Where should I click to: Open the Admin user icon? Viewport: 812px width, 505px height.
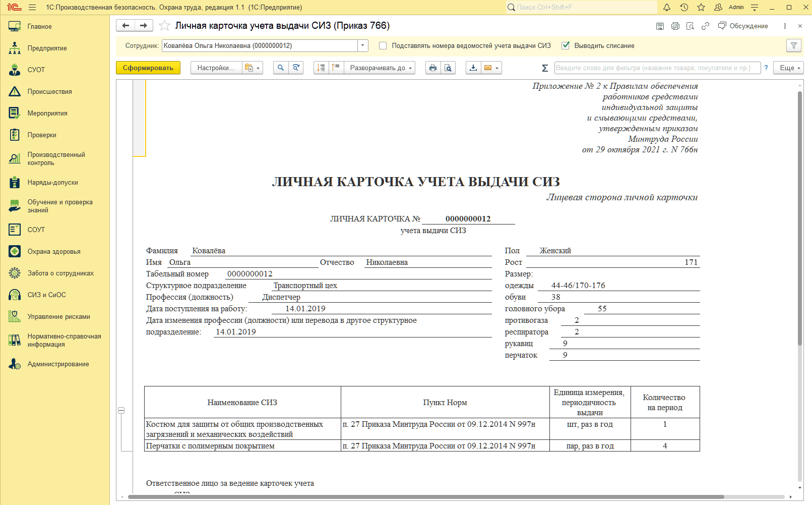click(x=718, y=8)
